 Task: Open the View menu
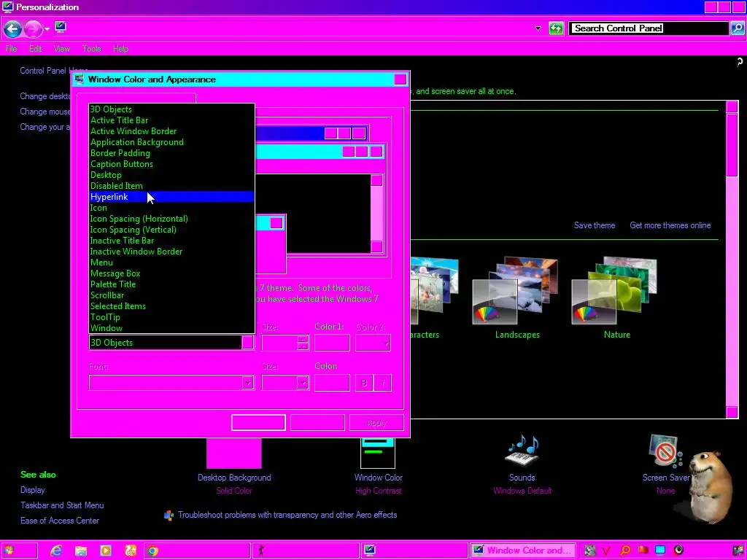click(x=62, y=49)
